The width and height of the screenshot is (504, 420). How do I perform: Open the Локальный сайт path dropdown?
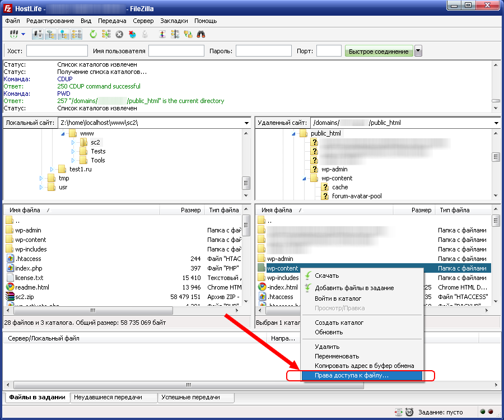click(246, 123)
